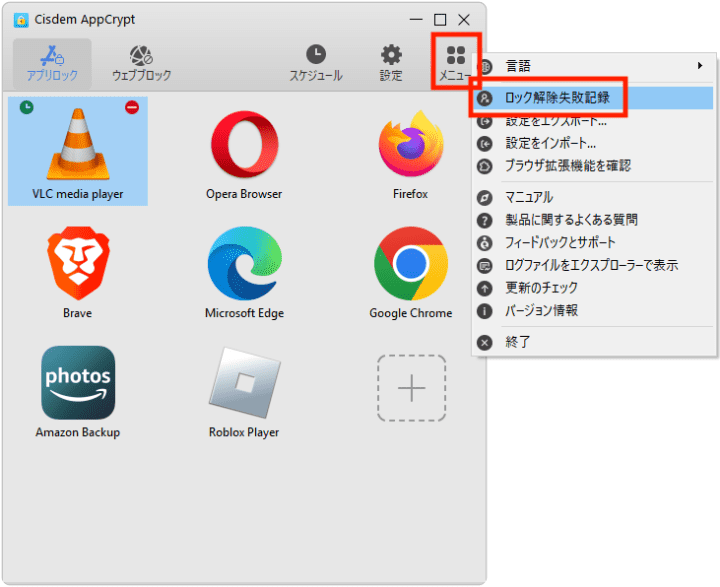Remove VLC with the red minus badge
The image size is (720, 587).
(132, 107)
